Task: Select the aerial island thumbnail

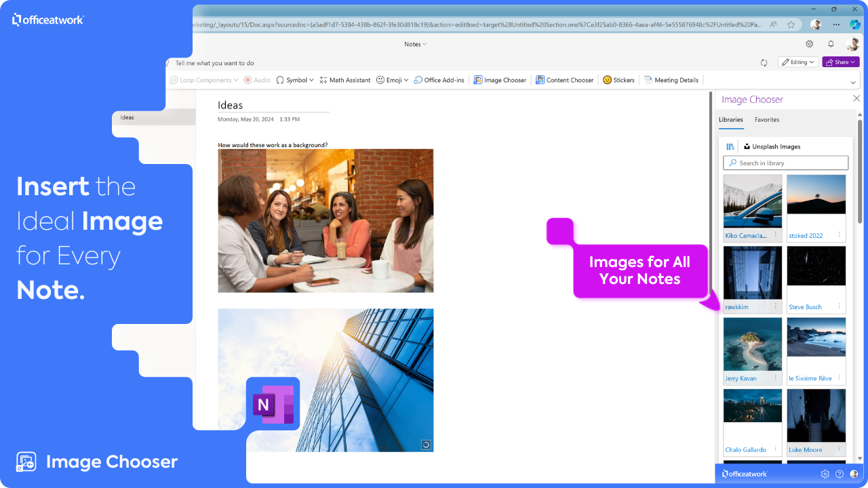Action: (x=753, y=344)
